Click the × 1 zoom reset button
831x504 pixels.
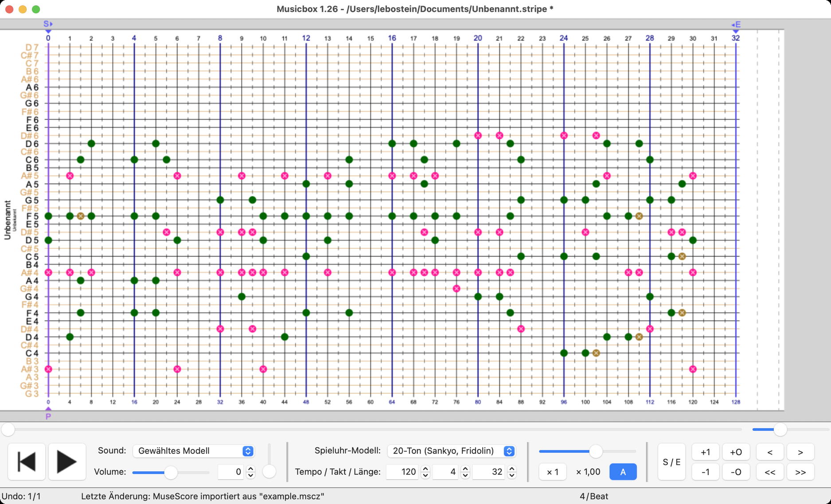553,472
